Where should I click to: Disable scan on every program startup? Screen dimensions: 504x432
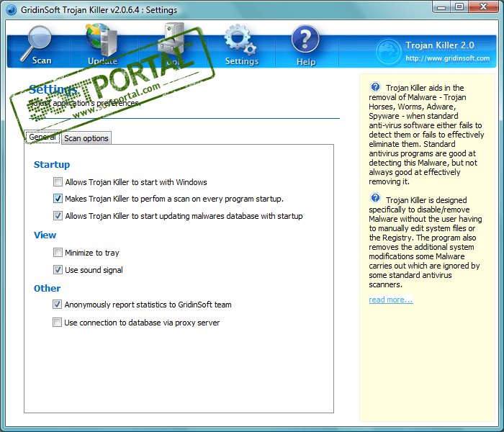point(58,199)
